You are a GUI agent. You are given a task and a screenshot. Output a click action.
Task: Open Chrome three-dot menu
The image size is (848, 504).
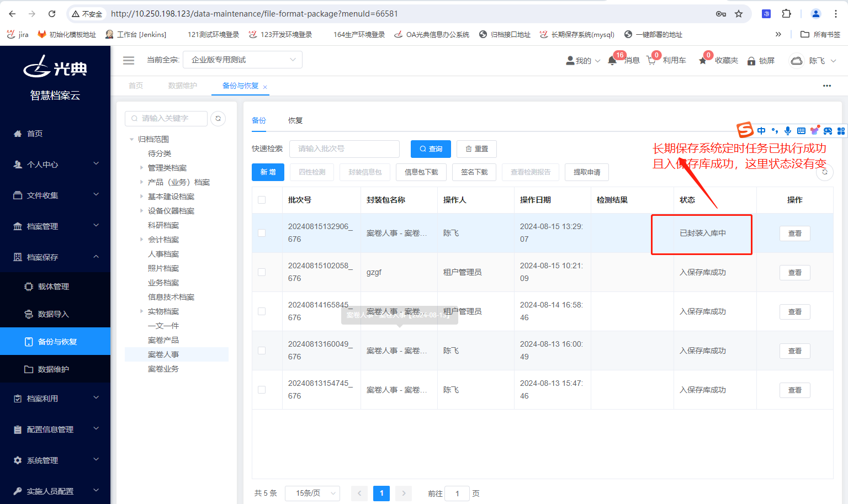coord(836,14)
